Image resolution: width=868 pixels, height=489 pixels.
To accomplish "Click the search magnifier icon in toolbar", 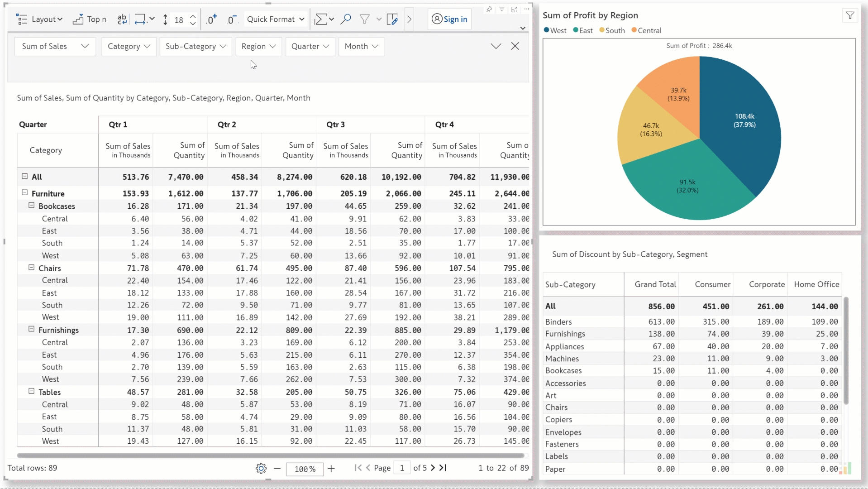I will [346, 19].
